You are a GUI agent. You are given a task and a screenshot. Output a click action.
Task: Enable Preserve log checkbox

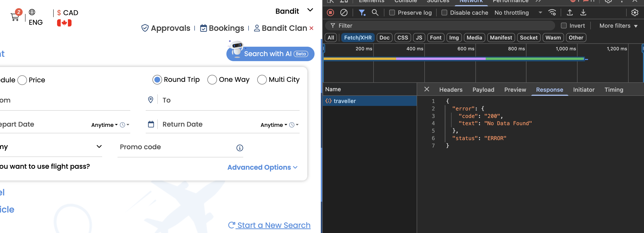[x=392, y=13]
